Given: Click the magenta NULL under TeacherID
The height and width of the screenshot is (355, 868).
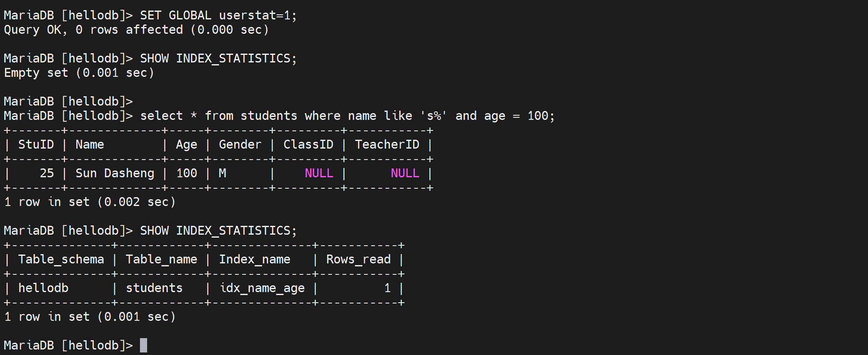Looking at the screenshot, I should coord(405,173).
